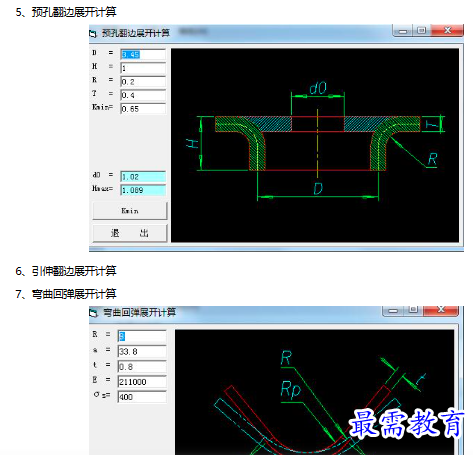Click the 弯曲回弹展开计算 window title icon

pos(93,313)
